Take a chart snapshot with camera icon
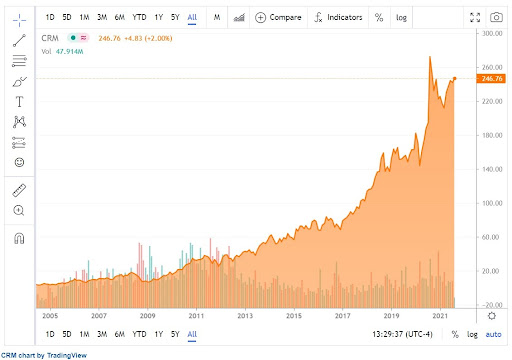Screen dimensions: 512x360 [496, 17]
